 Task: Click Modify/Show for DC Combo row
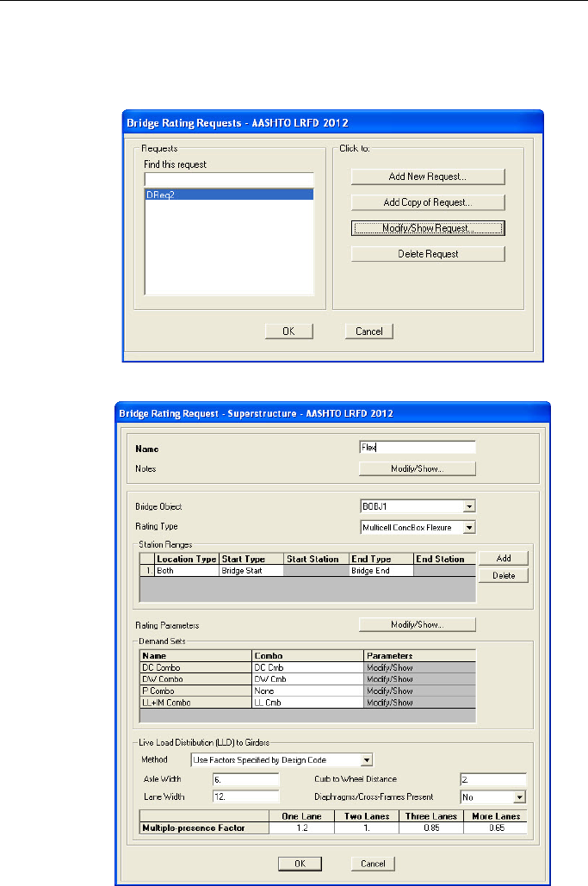point(419,668)
